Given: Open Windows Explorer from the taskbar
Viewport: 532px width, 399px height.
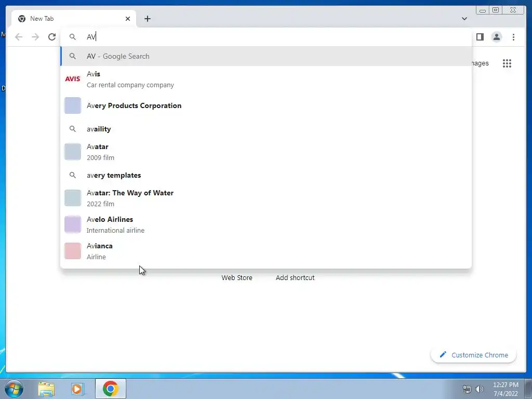Looking at the screenshot, I should tap(46, 389).
